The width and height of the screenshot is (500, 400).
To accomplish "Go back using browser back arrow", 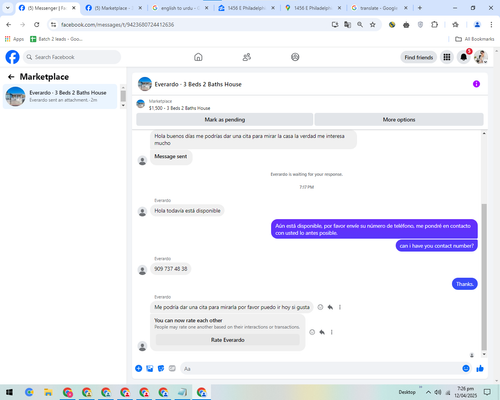I will pyautogui.click(x=9, y=24).
